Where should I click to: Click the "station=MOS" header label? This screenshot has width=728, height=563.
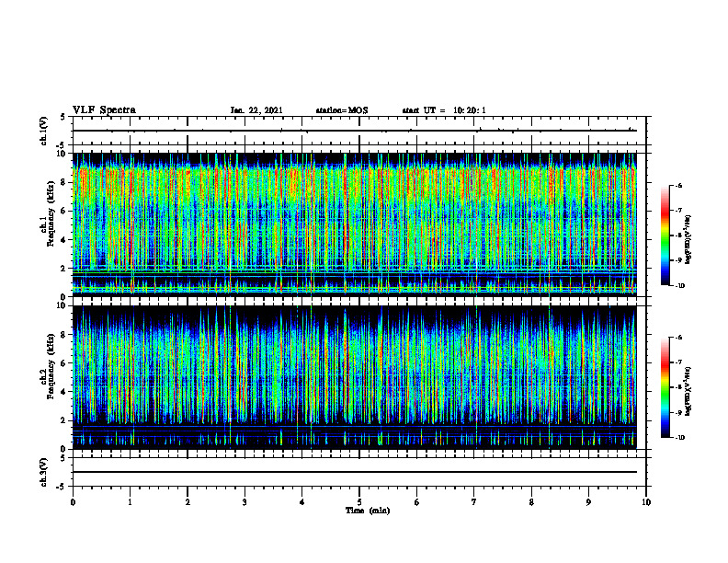342,110
